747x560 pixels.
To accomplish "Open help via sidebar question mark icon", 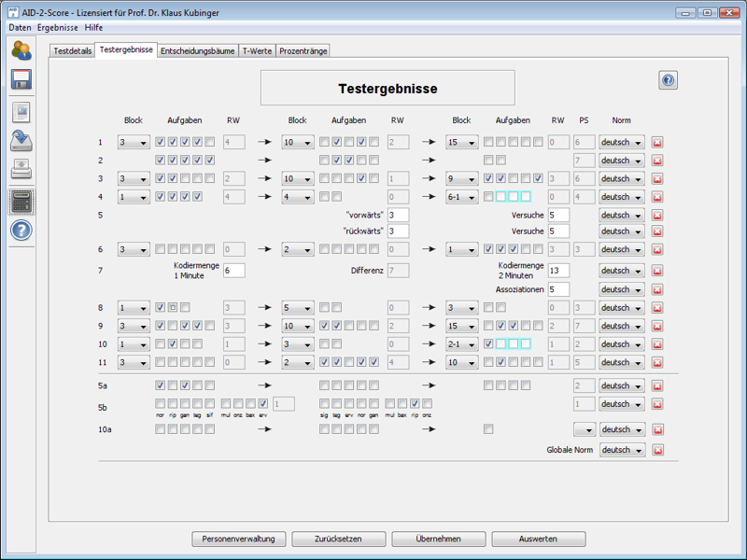I will point(21,231).
